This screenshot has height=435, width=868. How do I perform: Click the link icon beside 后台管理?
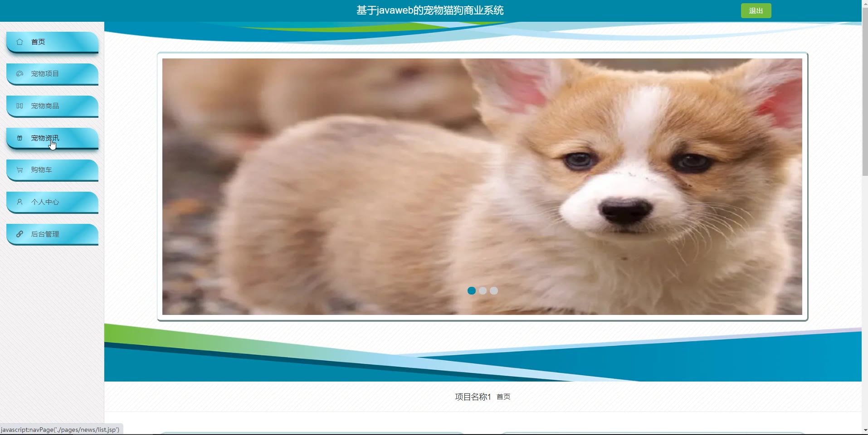click(20, 234)
